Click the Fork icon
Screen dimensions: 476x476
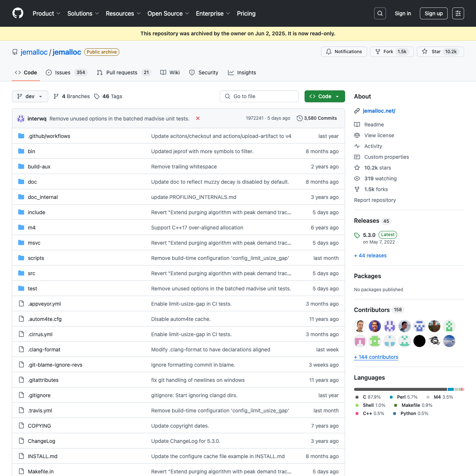pyautogui.click(x=378, y=52)
